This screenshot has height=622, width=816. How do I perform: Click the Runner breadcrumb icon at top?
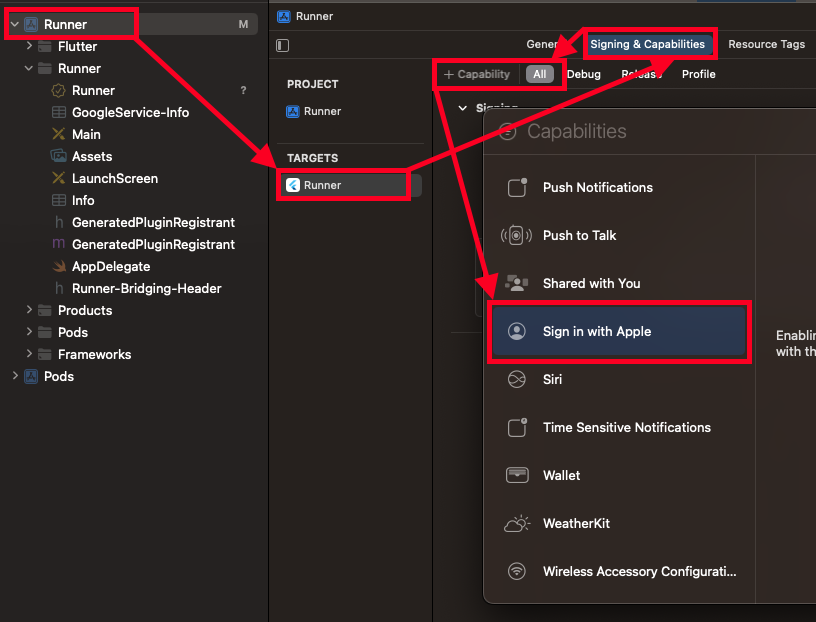pyautogui.click(x=284, y=16)
